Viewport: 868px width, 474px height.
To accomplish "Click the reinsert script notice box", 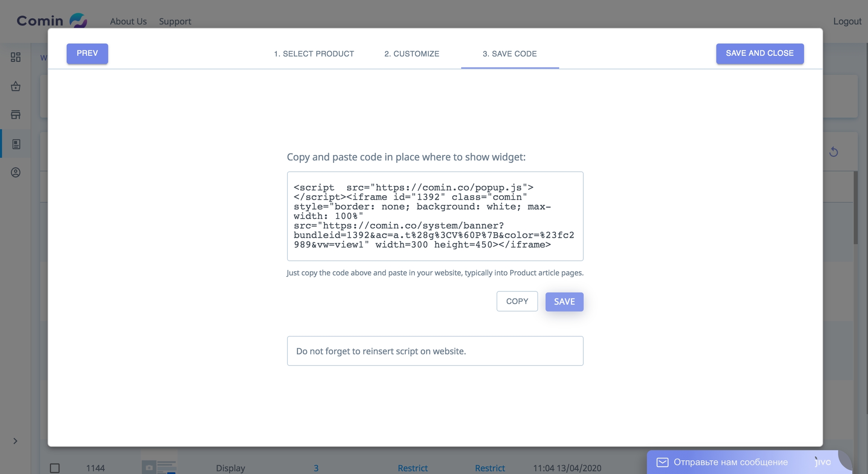I will click(x=435, y=351).
